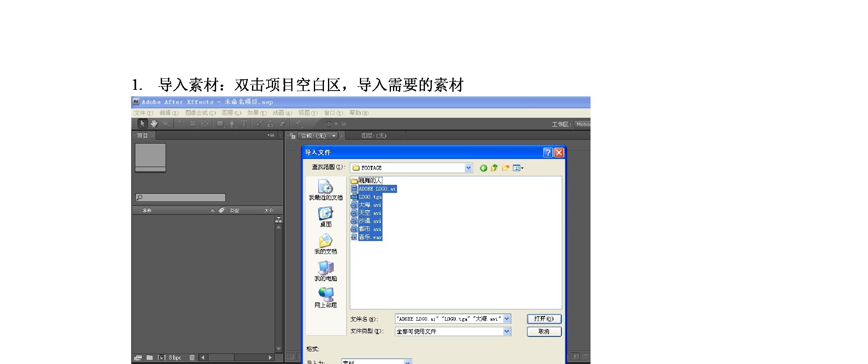868x364 pixels.
Task: Click the project panel search field
Action: pos(181,198)
